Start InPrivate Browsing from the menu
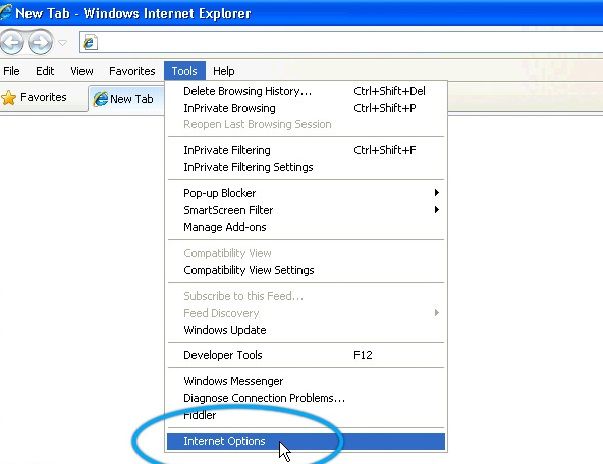This screenshot has height=464, width=603. click(306, 108)
